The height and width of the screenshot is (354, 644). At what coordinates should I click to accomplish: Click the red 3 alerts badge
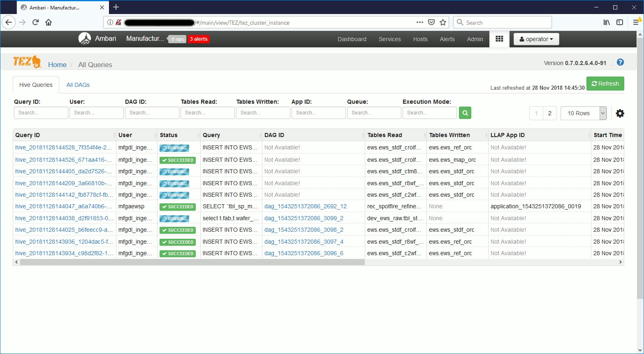tap(199, 39)
